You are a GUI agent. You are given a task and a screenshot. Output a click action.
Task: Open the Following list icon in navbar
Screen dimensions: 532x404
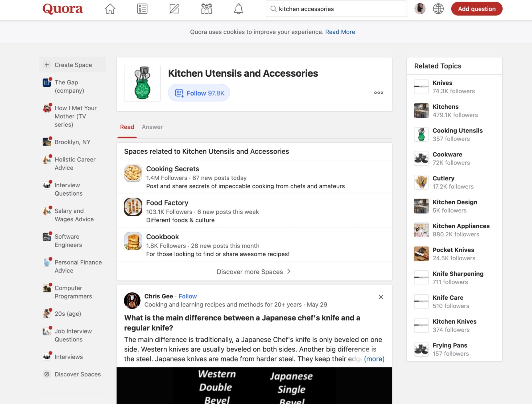[142, 9]
